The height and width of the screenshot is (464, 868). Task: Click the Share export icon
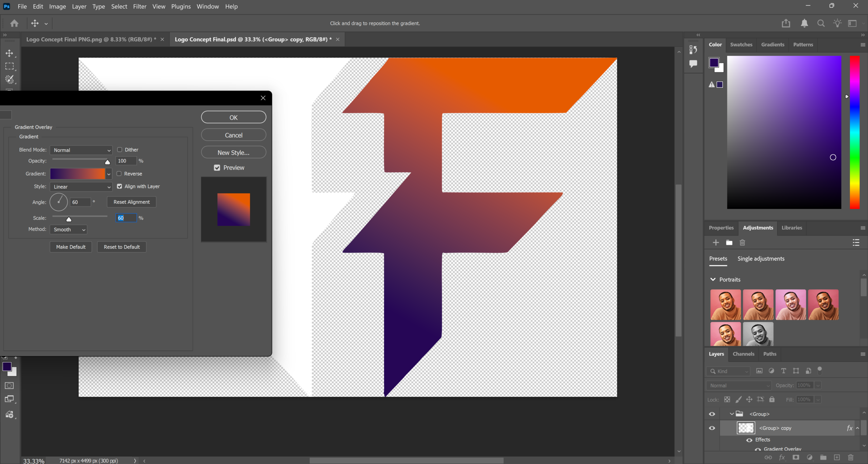tap(786, 23)
